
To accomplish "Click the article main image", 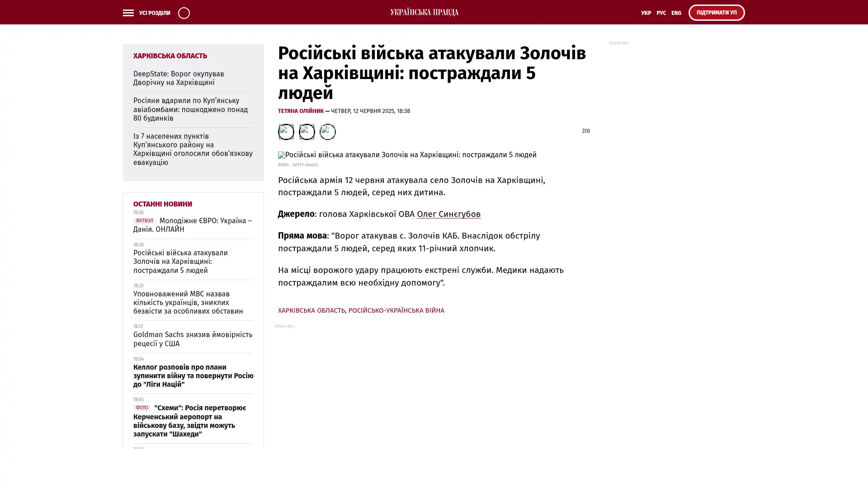I will coord(407,155).
